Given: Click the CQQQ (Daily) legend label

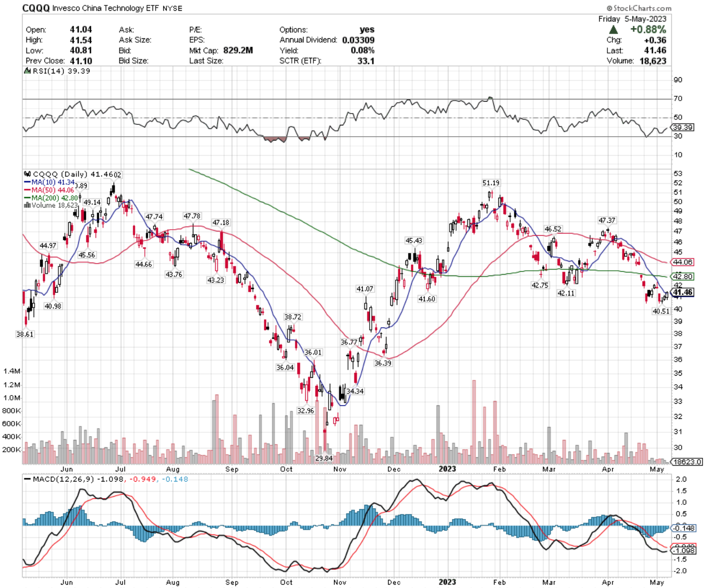Looking at the screenshot, I should (x=60, y=174).
